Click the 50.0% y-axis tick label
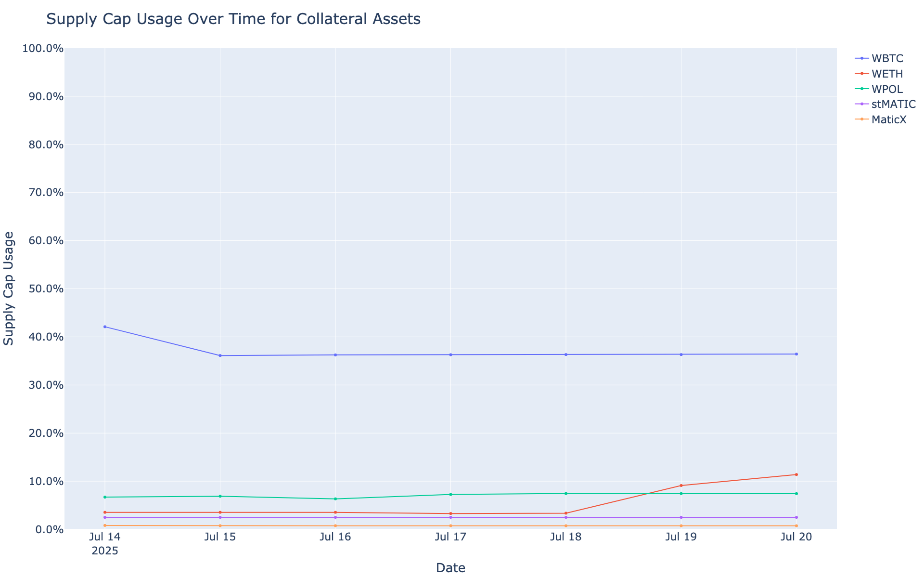Image resolution: width=924 pixels, height=578 pixels. point(43,289)
